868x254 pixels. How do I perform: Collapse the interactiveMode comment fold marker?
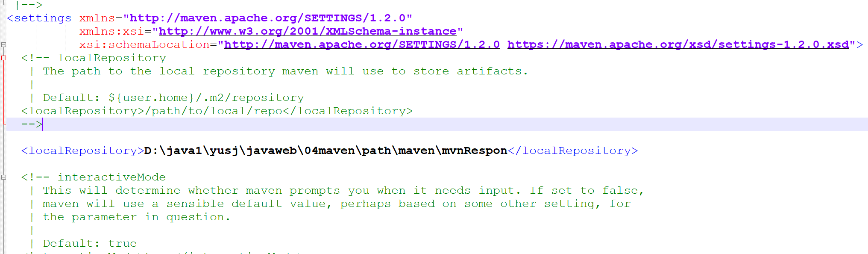[3, 177]
